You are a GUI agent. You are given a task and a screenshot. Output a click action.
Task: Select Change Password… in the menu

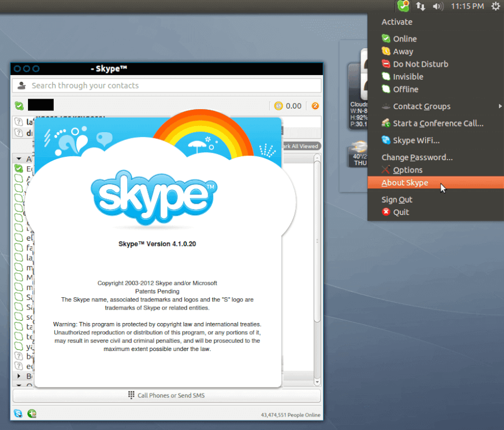click(x=436, y=157)
